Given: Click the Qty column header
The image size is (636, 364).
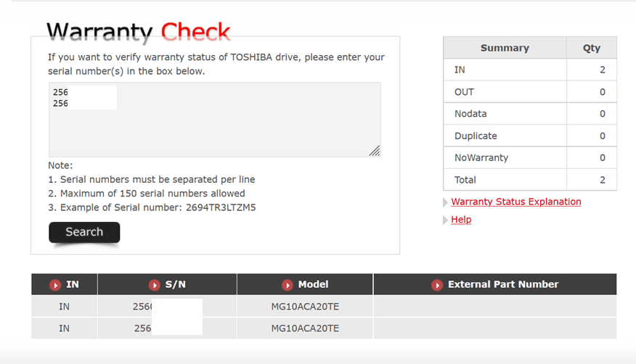Looking at the screenshot, I should point(592,48).
